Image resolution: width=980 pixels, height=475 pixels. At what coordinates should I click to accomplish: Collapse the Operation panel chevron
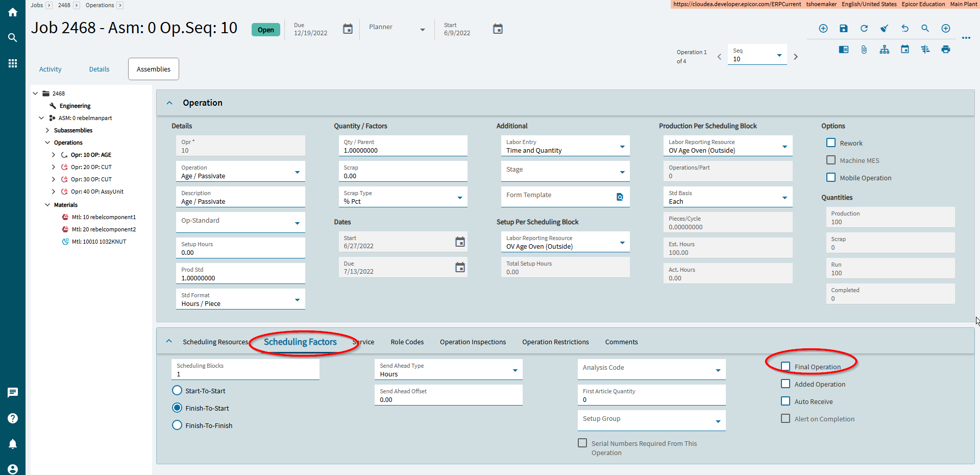(x=169, y=103)
